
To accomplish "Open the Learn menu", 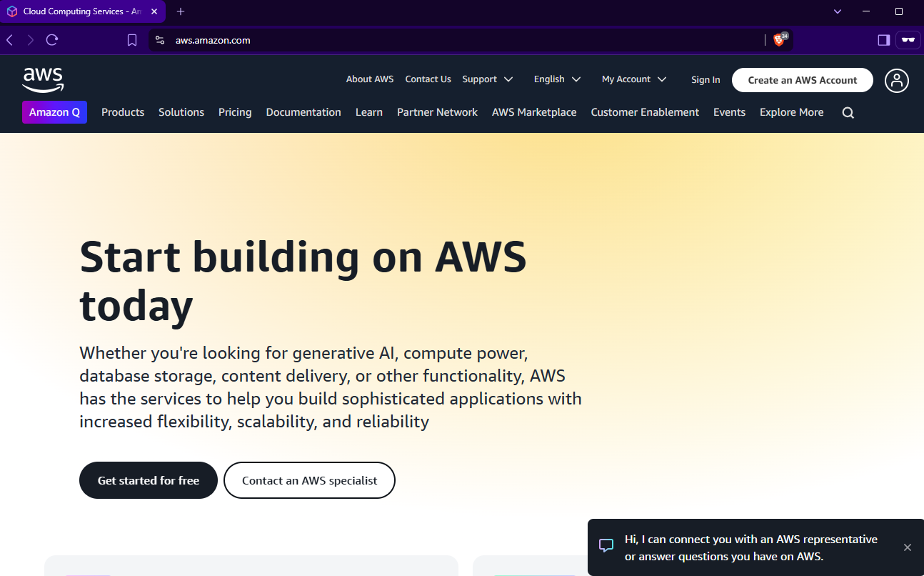I will (x=369, y=112).
